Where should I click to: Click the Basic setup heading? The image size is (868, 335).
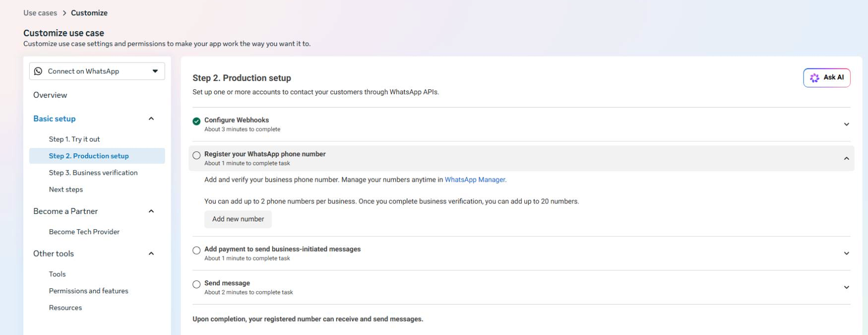(x=55, y=119)
